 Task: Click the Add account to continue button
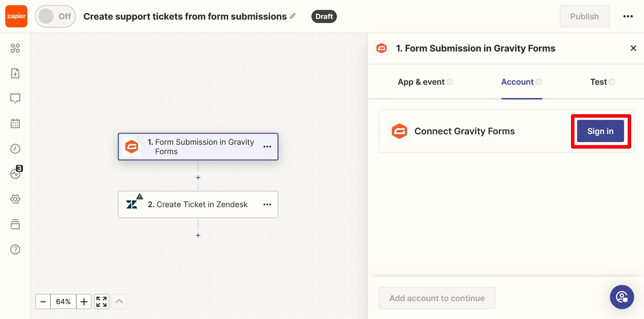click(437, 298)
